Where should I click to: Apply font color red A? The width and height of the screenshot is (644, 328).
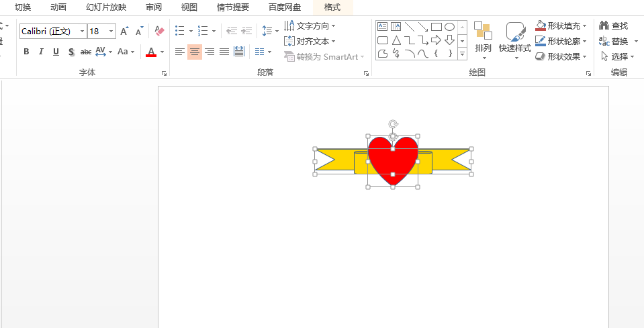tap(151, 52)
